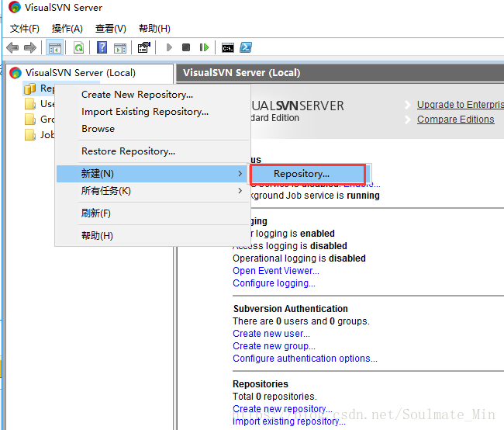
Task: Select Repository... in the submenu
Action: (308, 174)
